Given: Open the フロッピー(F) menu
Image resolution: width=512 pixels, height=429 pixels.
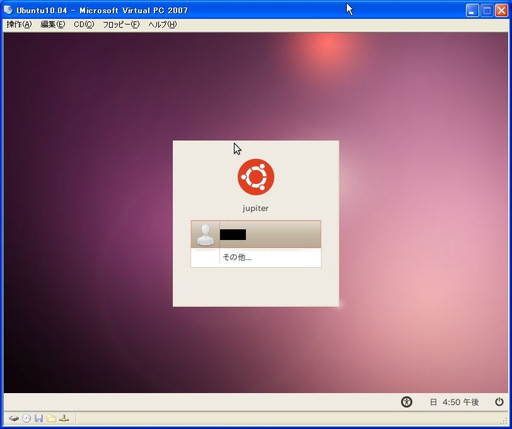Looking at the screenshot, I should (x=121, y=25).
